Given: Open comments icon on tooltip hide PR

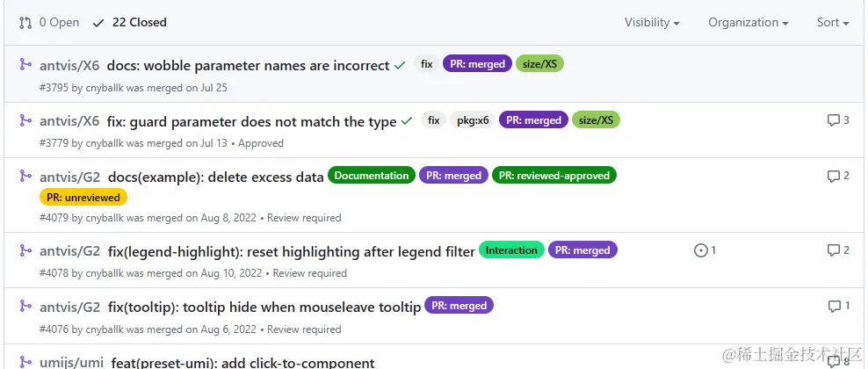Looking at the screenshot, I should tap(835, 306).
